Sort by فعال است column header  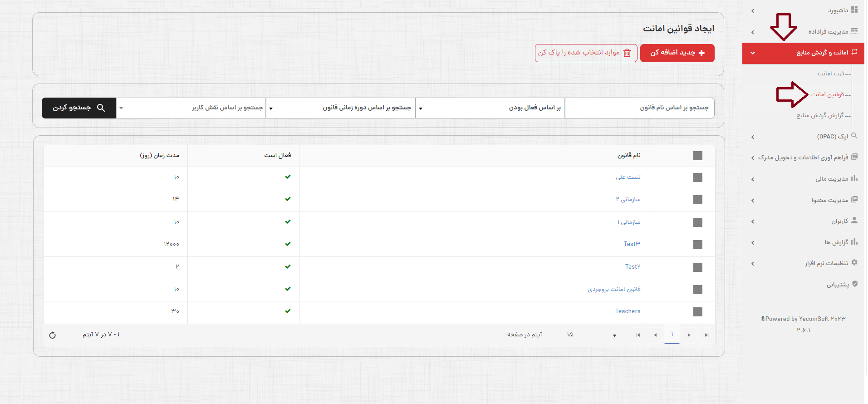tap(278, 155)
